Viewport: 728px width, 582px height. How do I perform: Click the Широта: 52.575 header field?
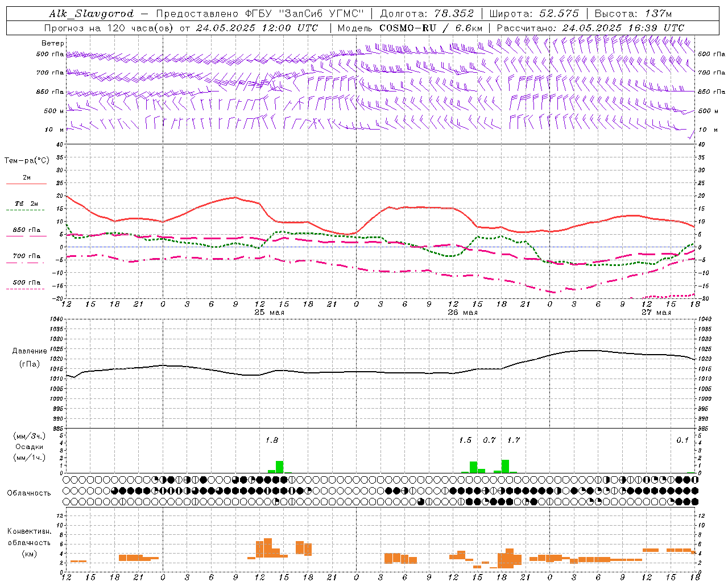click(x=534, y=14)
